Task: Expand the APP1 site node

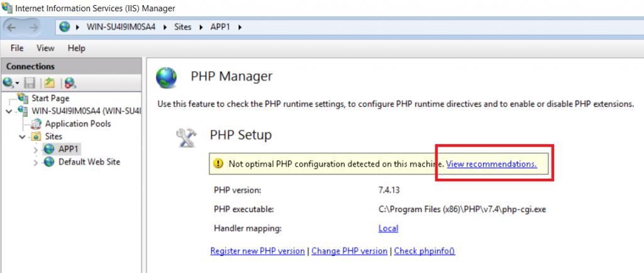Action: pos(36,150)
